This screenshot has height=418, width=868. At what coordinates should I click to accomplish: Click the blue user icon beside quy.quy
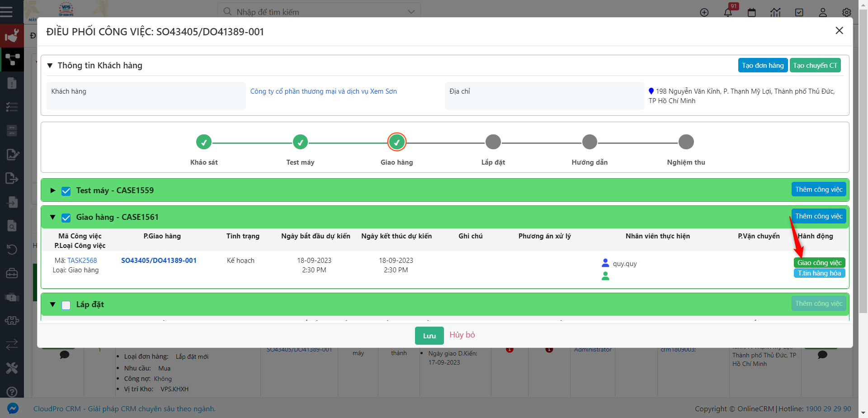pyautogui.click(x=606, y=263)
